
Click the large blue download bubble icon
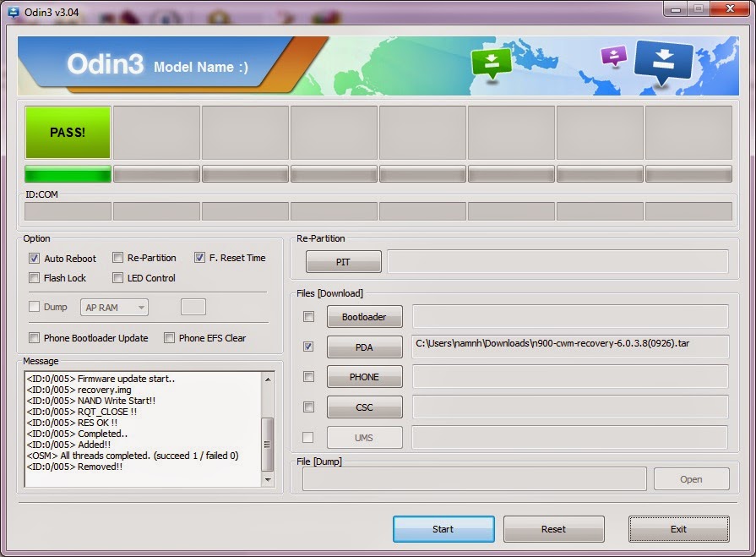[x=664, y=63]
